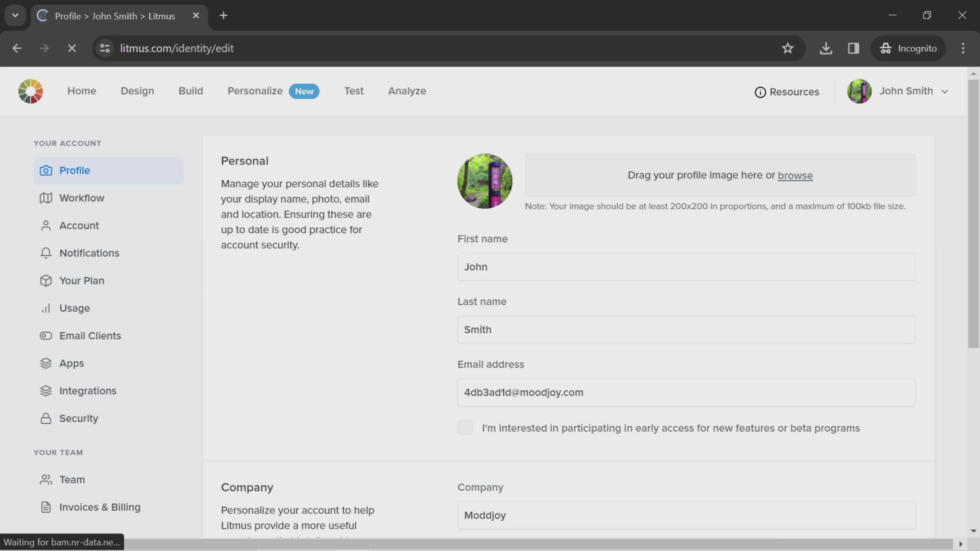
Task: Click the large profile photo thumbnail
Action: 484,181
